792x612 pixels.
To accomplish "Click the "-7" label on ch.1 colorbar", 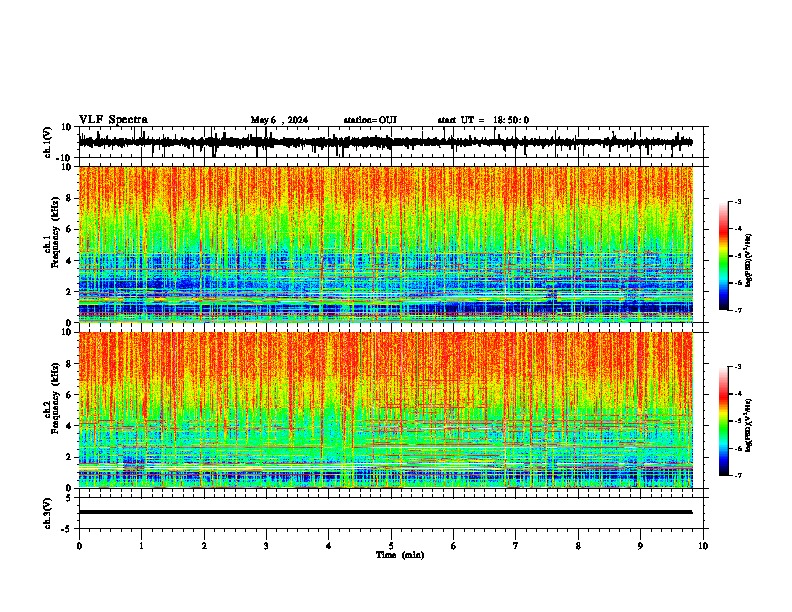I will (737, 310).
